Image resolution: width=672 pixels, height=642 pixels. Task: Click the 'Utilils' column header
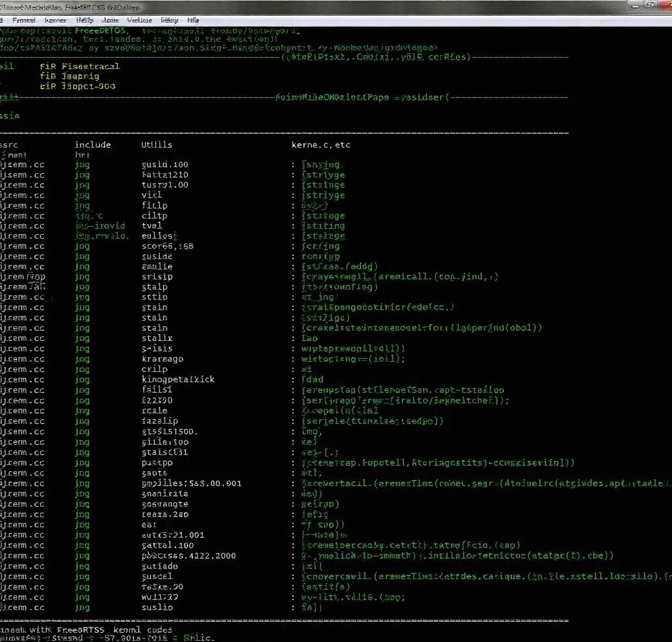click(x=157, y=144)
